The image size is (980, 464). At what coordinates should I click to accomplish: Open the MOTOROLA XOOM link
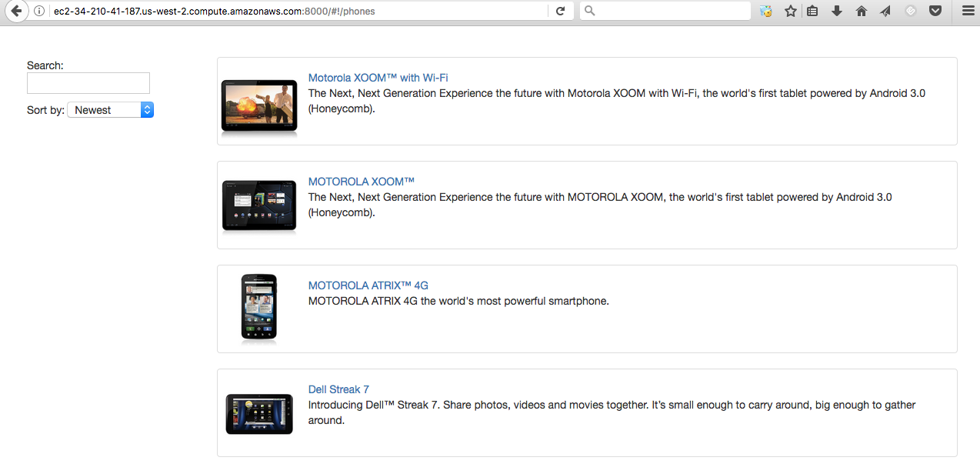coord(362,182)
